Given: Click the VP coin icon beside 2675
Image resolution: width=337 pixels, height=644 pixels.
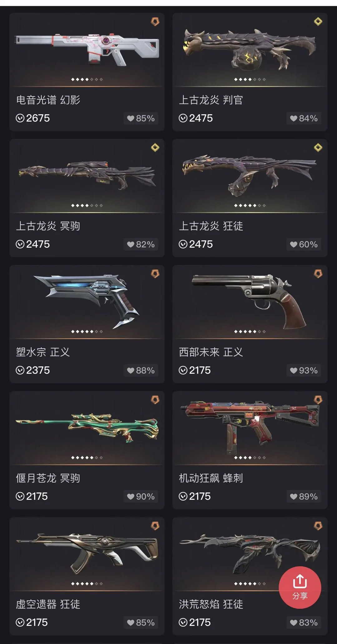Looking at the screenshot, I should [20, 118].
